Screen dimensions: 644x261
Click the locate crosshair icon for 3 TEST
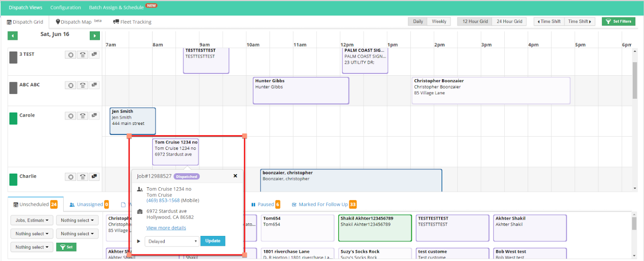click(x=71, y=55)
